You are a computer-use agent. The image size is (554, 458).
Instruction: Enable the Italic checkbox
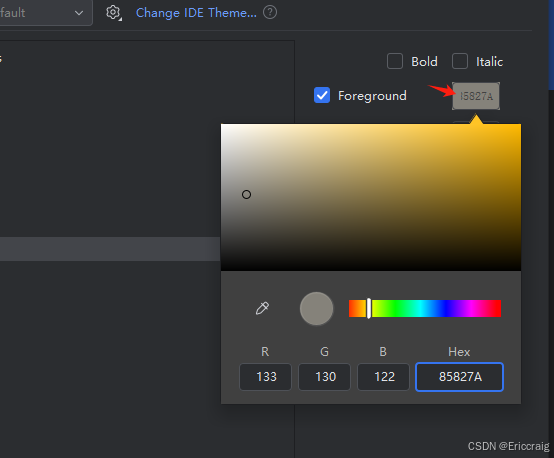(x=460, y=61)
